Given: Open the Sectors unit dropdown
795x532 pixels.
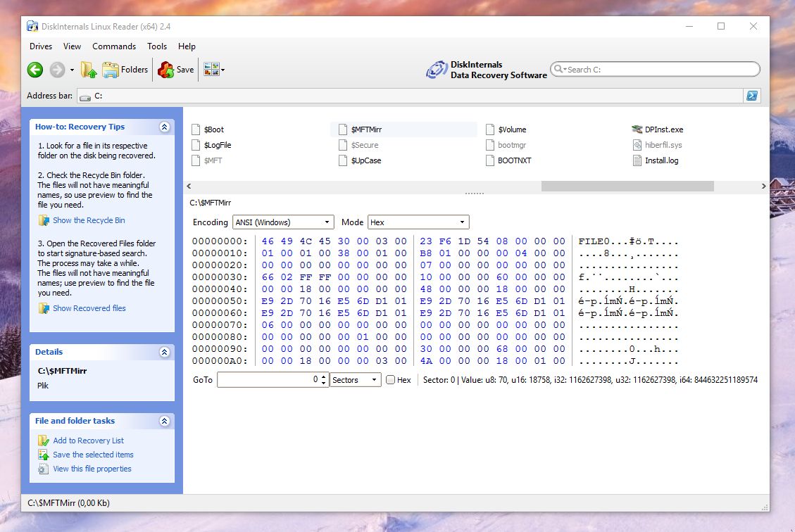Looking at the screenshot, I should [x=356, y=379].
